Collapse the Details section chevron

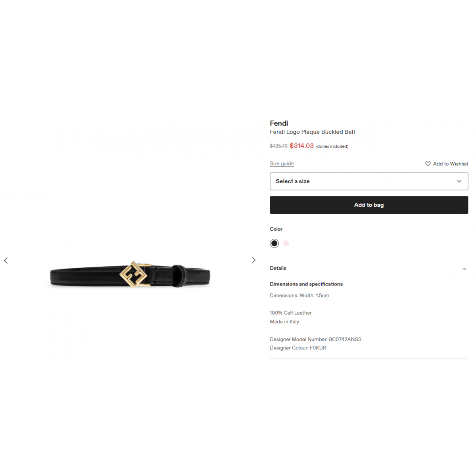pos(464,269)
